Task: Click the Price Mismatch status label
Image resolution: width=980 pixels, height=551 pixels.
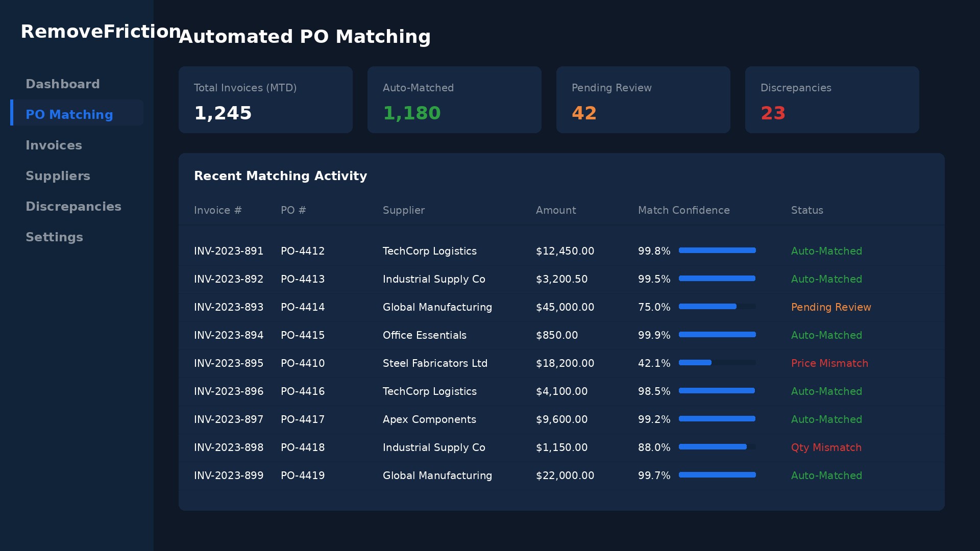Action: click(829, 363)
